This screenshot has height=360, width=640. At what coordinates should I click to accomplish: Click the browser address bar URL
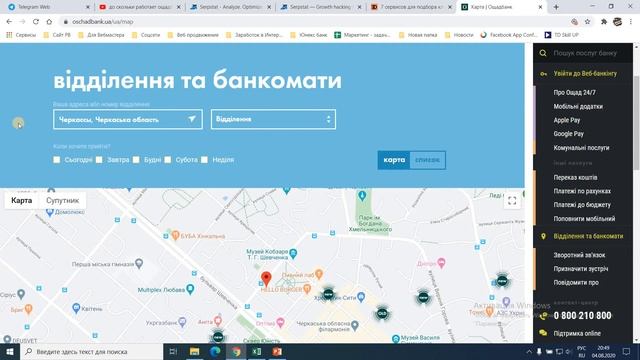click(103, 22)
